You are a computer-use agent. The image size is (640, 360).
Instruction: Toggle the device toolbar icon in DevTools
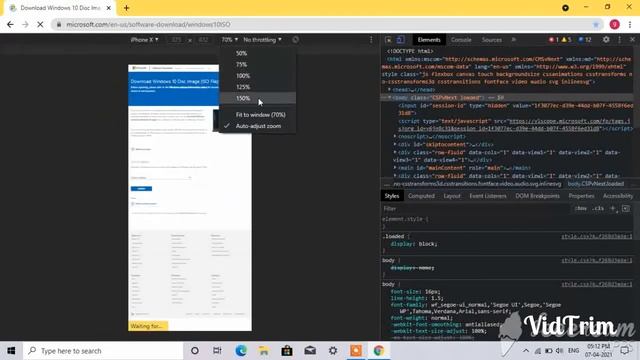tap(400, 40)
